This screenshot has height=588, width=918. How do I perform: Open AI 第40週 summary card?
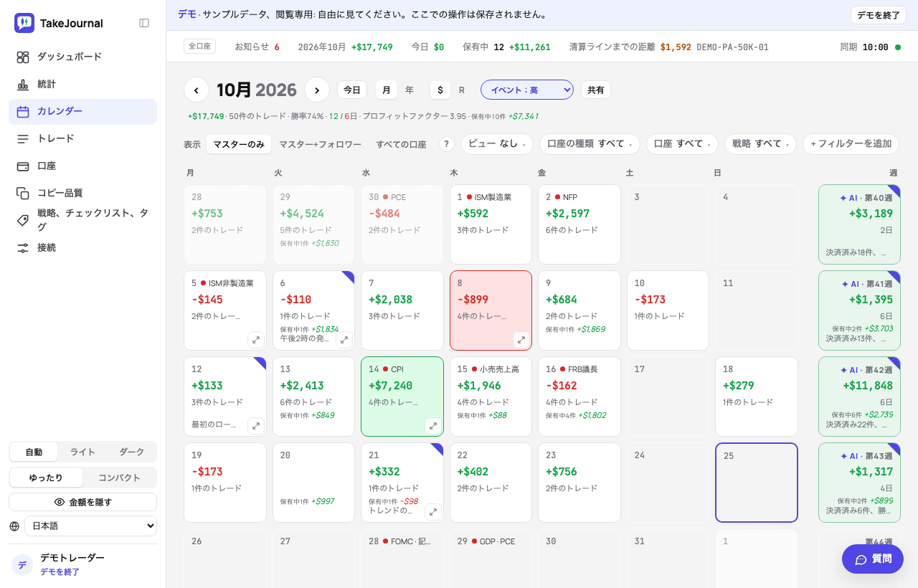[x=859, y=224]
